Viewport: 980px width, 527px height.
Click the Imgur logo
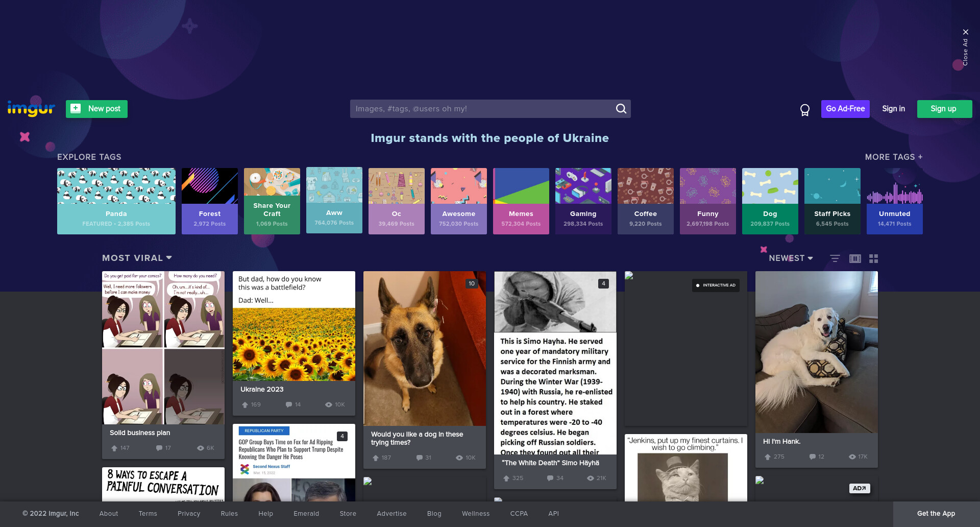point(31,108)
